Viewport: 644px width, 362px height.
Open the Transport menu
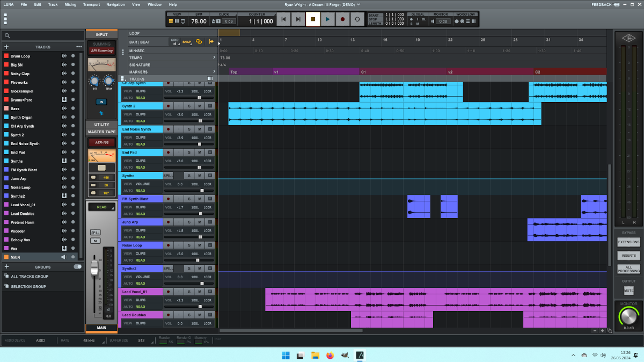[x=91, y=4]
